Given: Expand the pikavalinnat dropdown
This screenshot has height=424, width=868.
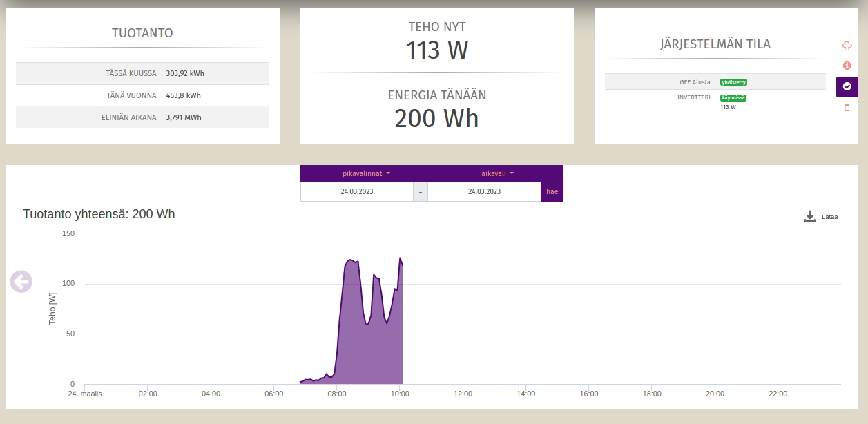Looking at the screenshot, I should 366,173.
